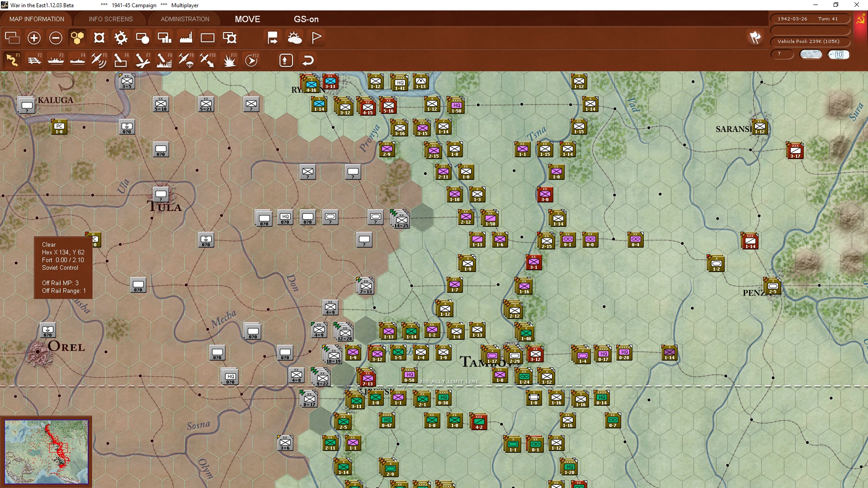
Task: Open the MAP INFORMATION tab
Action: (x=37, y=19)
